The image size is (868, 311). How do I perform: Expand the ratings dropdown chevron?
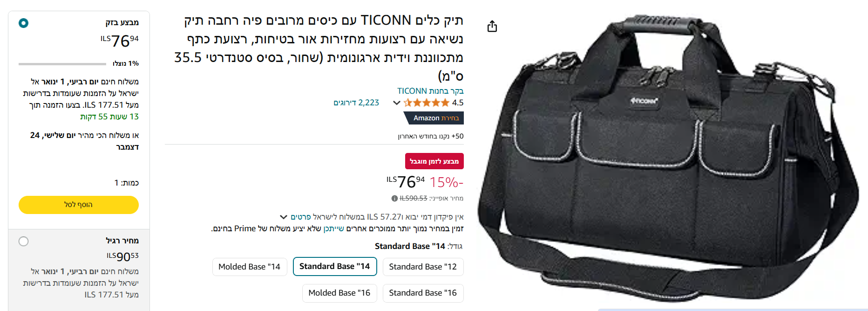[x=396, y=103]
